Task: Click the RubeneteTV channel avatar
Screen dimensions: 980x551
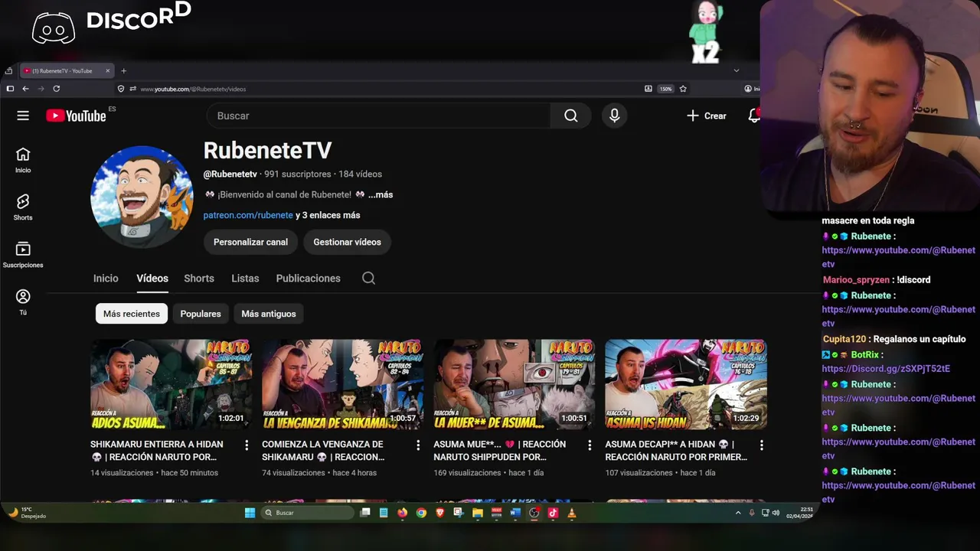Action: (x=142, y=197)
